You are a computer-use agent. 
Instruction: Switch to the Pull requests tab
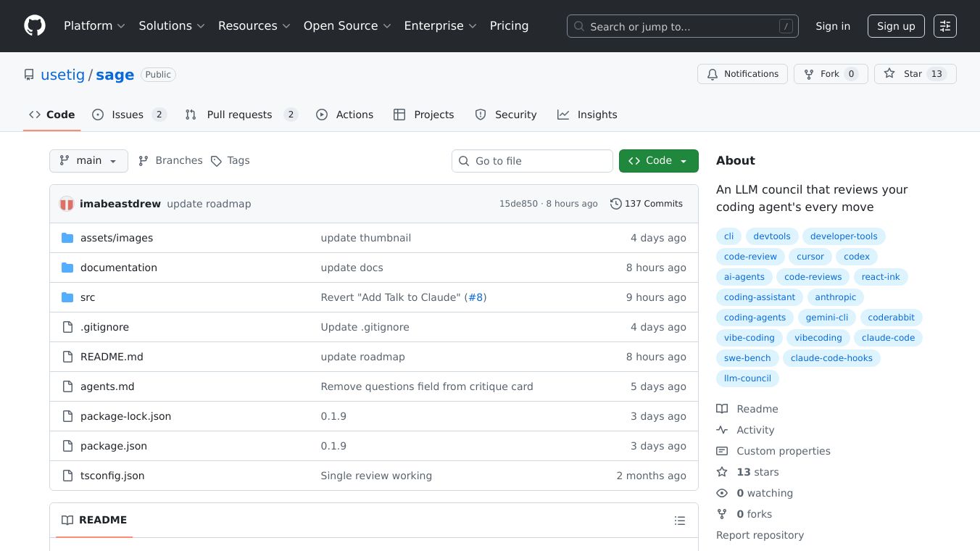coord(239,115)
